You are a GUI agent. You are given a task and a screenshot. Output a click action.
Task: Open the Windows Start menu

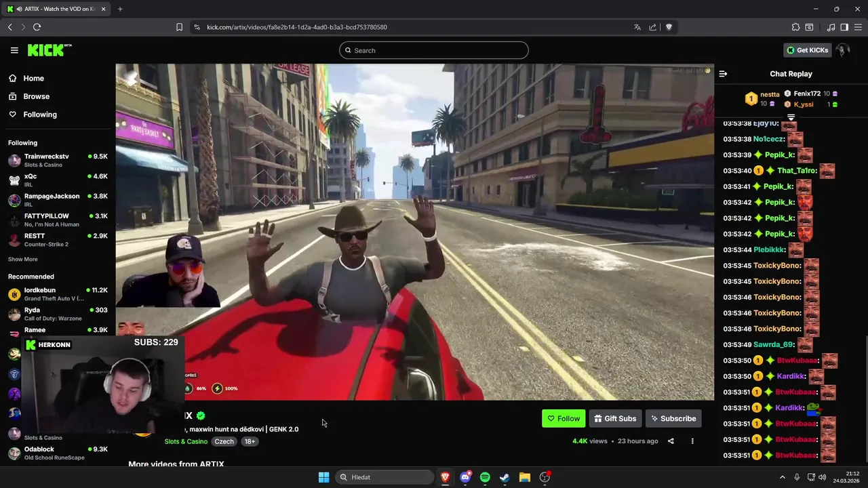pos(323,477)
